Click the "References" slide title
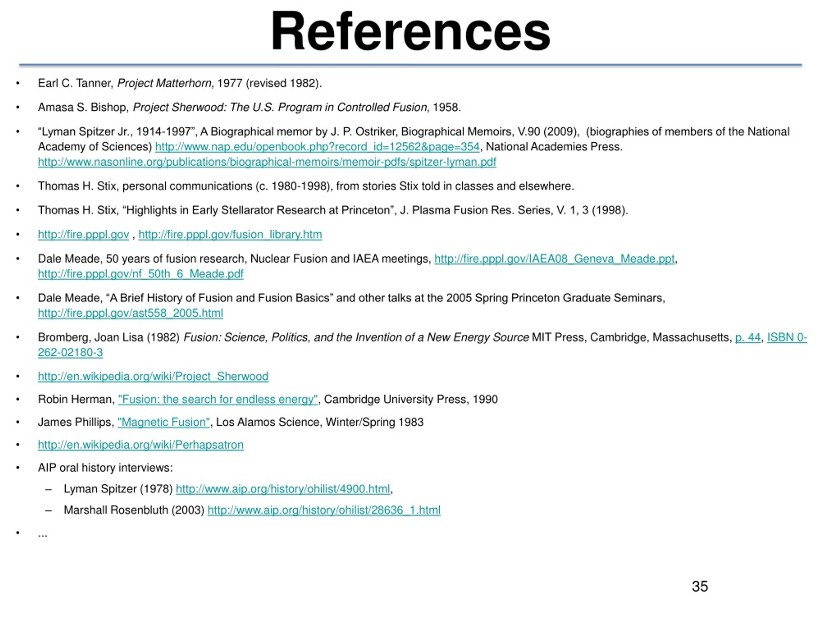Viewport: 840px width, 630px height. [x=410, y=31]
